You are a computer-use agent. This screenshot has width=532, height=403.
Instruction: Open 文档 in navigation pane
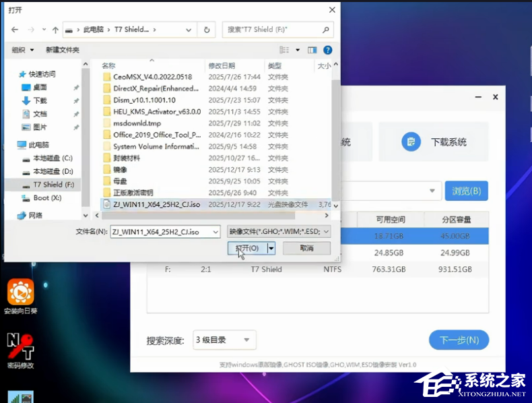click(40, 114)
